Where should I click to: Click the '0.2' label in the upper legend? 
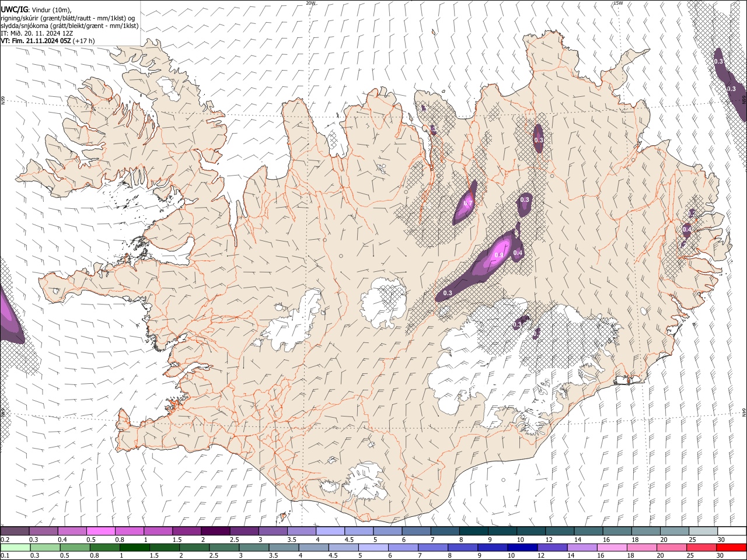click(5, 540)
